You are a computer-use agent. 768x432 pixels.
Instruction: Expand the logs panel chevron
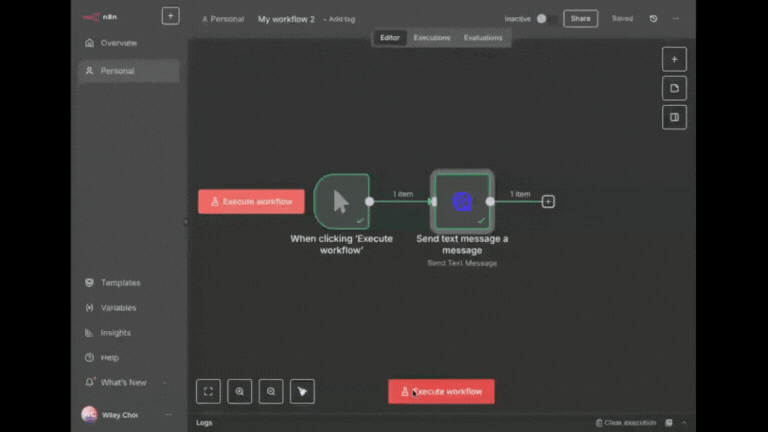tap(684, 423)
